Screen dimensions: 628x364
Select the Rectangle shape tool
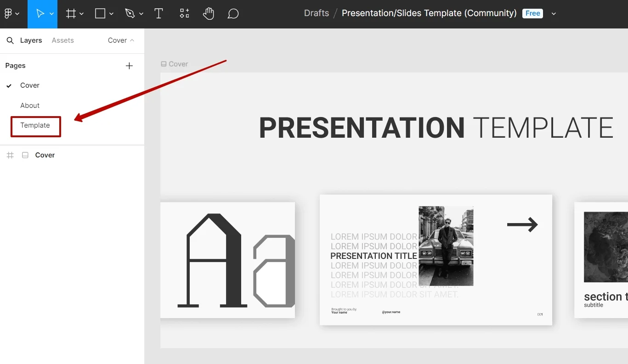click(100, 14)
